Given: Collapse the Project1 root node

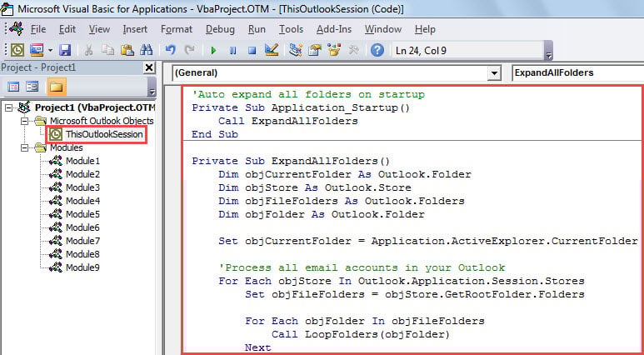Looking at the screenshot, I should click(8, 107).
